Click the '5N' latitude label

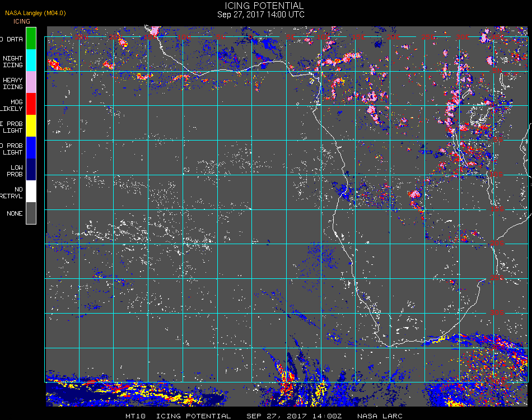point(497,71)
